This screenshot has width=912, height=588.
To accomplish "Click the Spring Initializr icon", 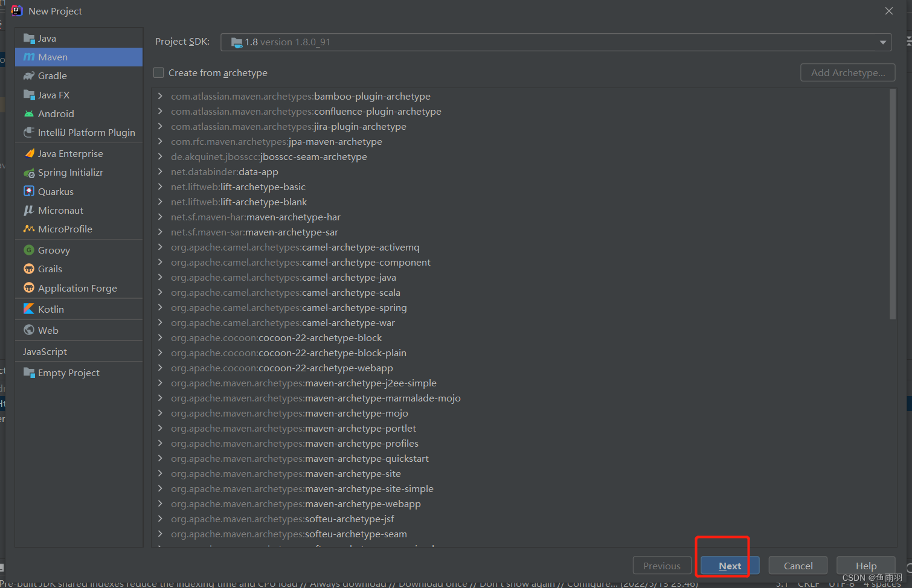I will click(29, 173).
